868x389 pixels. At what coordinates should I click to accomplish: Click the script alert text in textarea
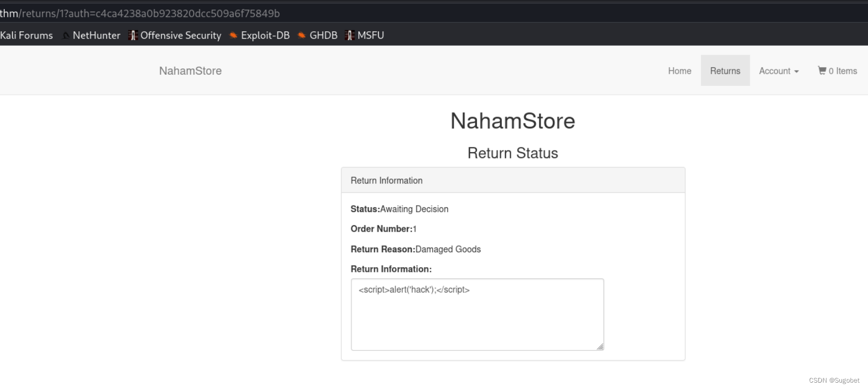(x=414, y=290)
